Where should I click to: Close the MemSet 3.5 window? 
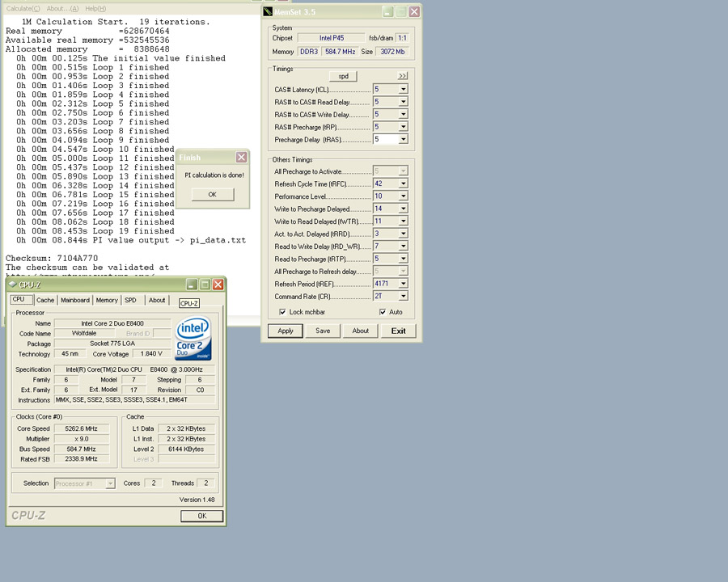414,11
